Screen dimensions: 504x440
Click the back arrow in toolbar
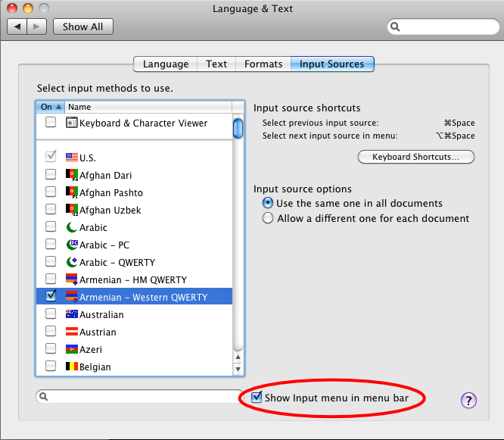point(19,27)
